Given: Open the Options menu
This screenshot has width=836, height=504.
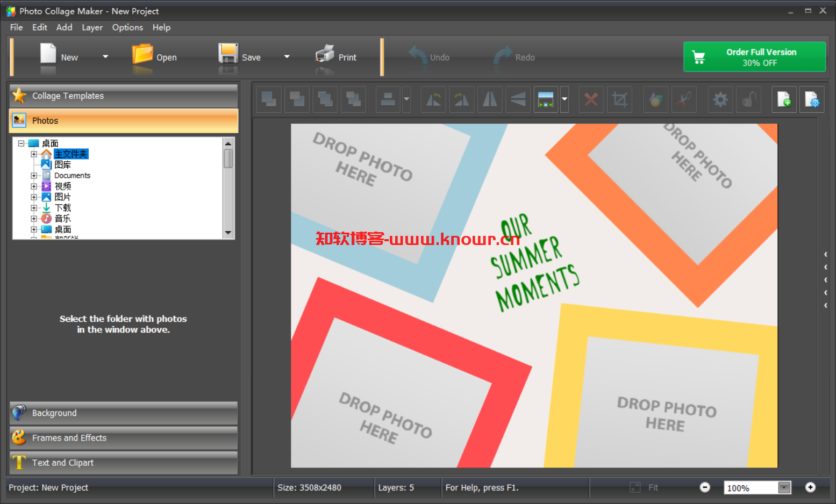Looking at the screenshot, I should tap(127, 27).
